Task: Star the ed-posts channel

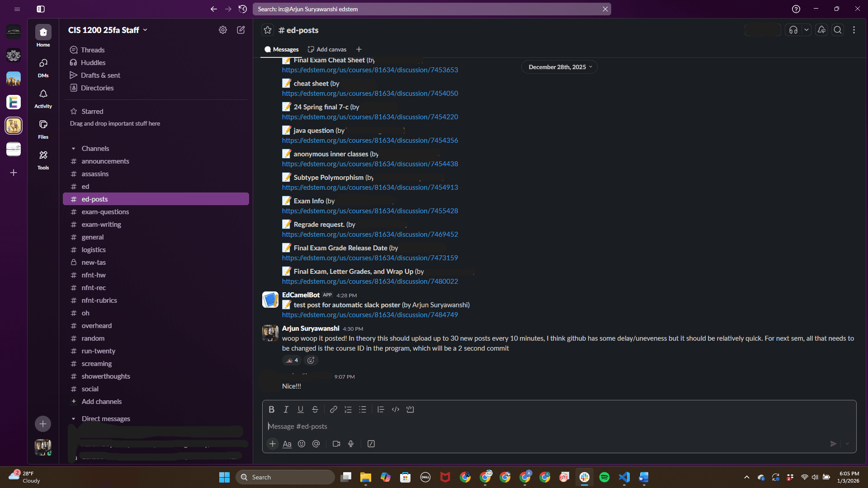Action: click(x=268, y=30)
